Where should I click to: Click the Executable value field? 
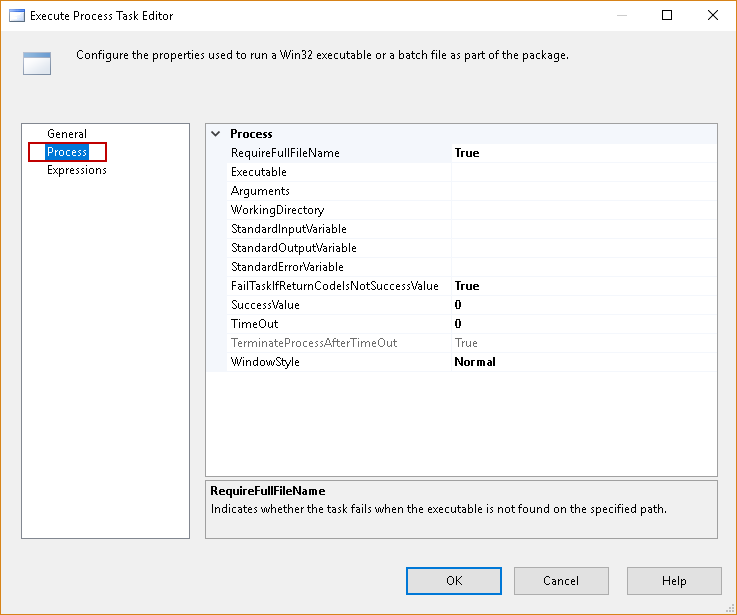(x=583, y=172)
